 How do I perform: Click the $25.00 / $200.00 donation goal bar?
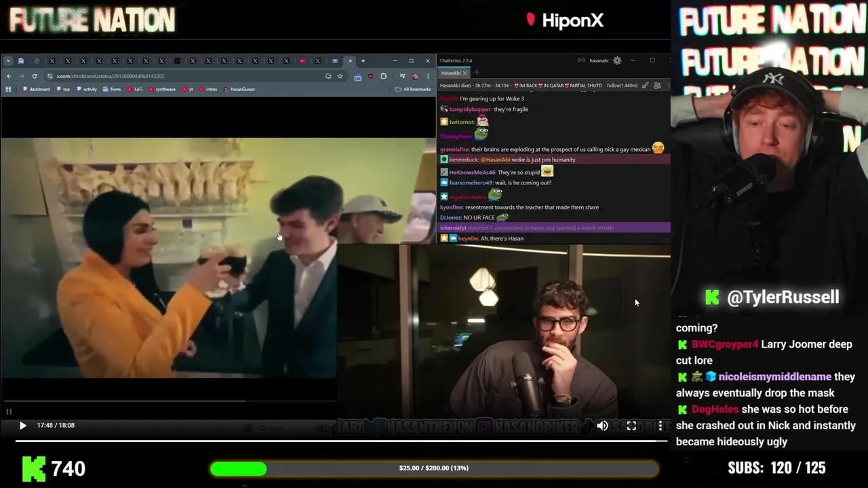(434, 468)
